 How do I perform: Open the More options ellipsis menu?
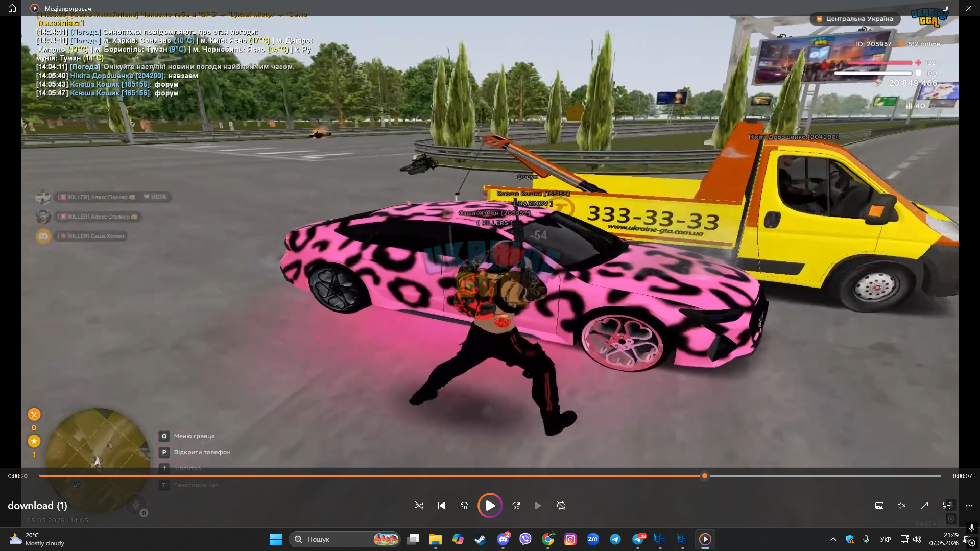click(x=969, y=506)
